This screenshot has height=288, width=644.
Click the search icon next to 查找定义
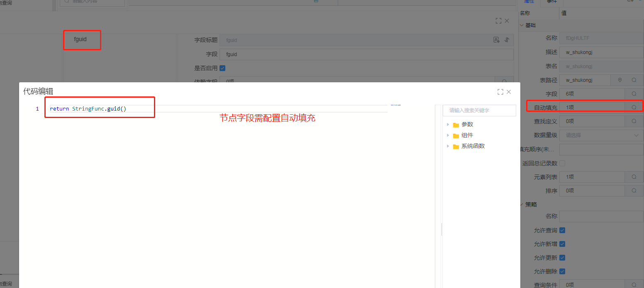pyautogui.click(x=634, y=121)
